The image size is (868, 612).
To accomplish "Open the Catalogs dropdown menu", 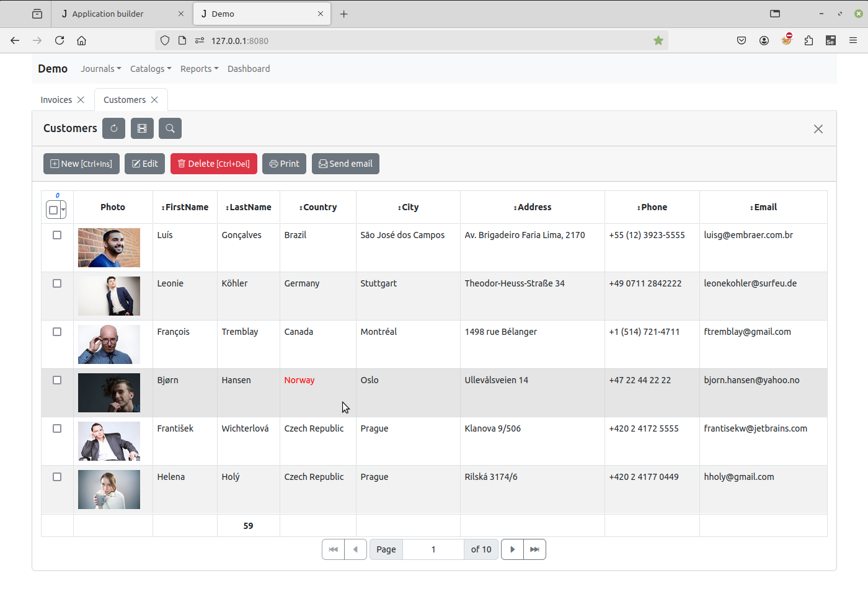I will click(x=150, y=69).
